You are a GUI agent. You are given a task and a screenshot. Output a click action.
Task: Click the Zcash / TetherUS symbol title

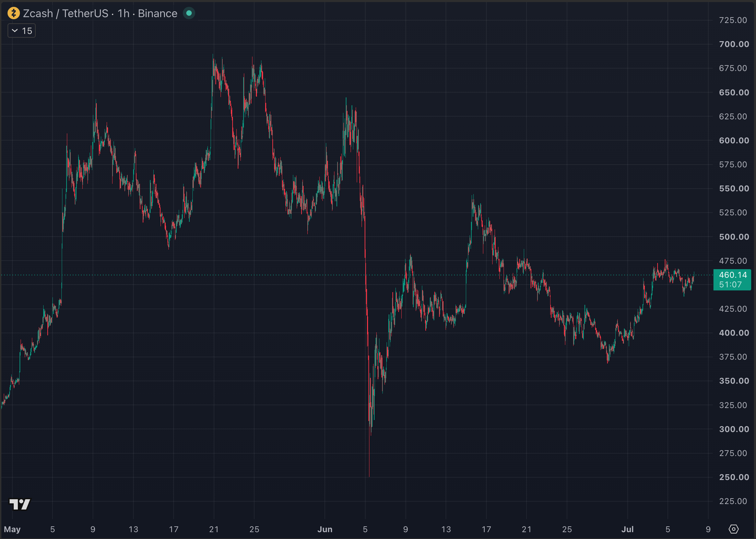tap(66, 13)
